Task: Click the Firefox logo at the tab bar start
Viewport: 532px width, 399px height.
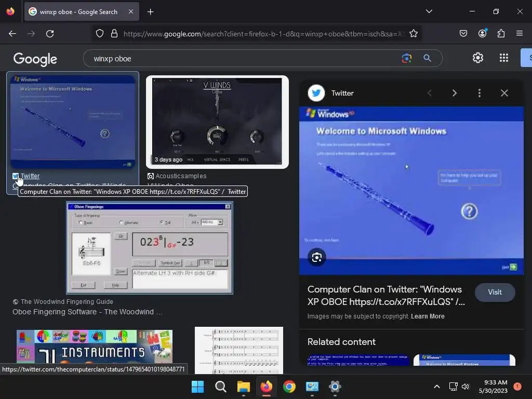Action: (x=10, y=11)
